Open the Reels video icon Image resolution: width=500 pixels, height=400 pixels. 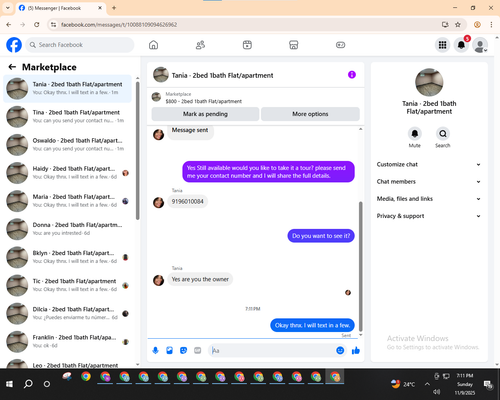point(247,45)
